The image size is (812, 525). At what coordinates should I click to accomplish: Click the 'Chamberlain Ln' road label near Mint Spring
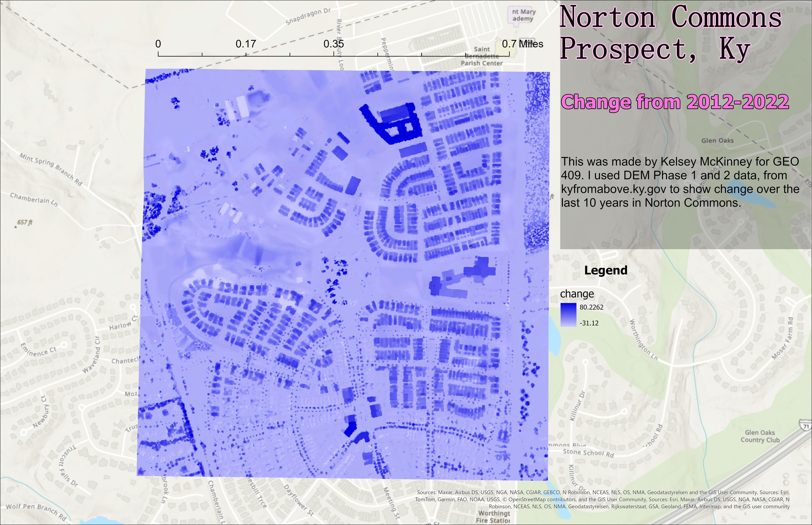tap(34, 199)
